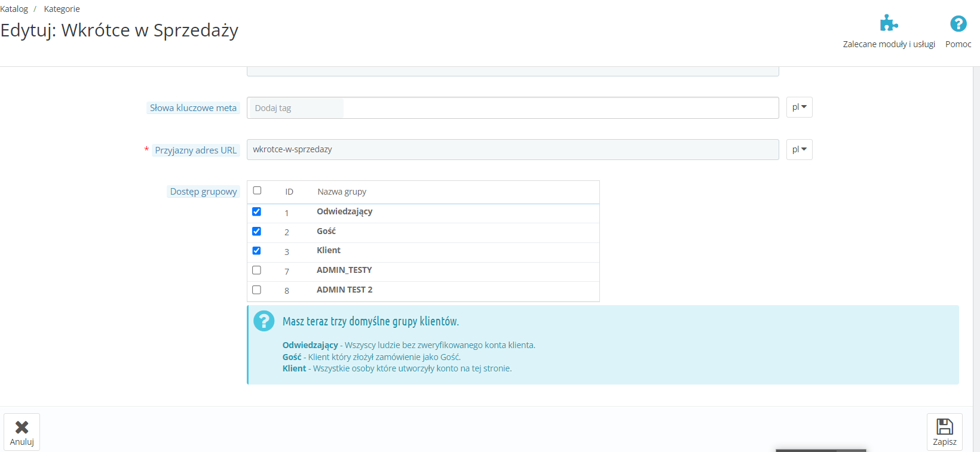Click the Pomoc text label
This screenshot has height=452, width=980.
(x=958, y=44)
